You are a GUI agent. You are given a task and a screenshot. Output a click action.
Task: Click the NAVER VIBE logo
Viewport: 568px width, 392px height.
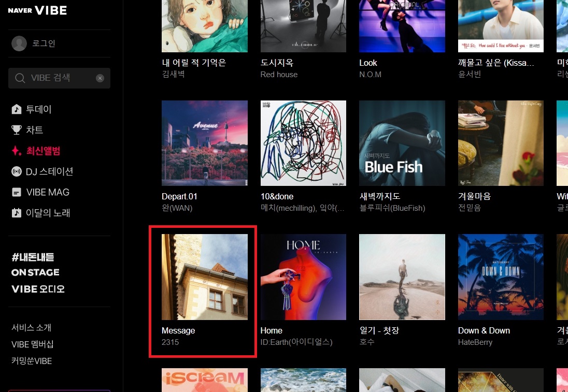(x=37, y=10)
